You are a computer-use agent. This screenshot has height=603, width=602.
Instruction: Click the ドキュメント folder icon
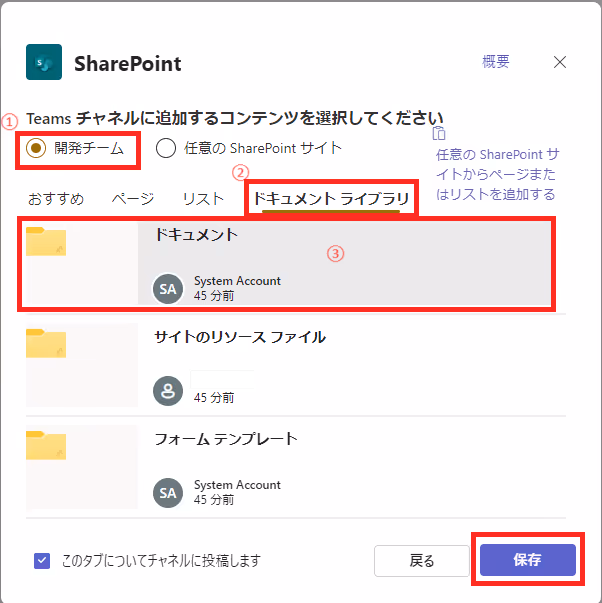(x=46, y=242)
